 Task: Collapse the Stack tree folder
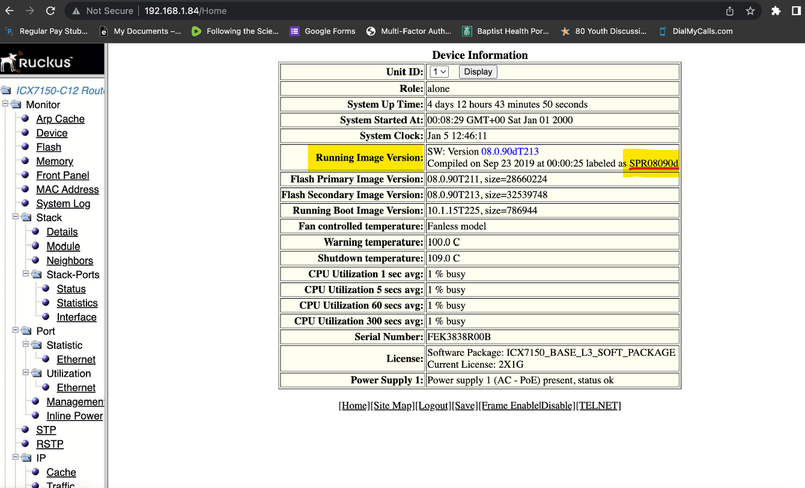coord(16,217)
